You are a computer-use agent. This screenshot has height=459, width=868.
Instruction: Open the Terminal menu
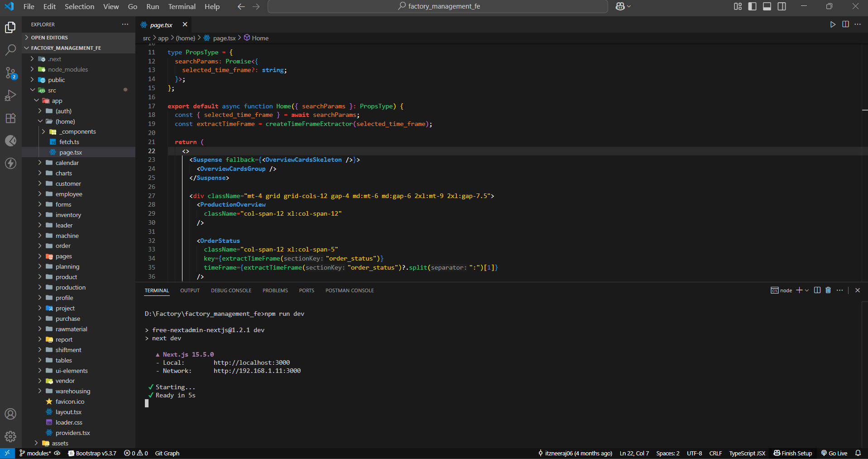(x=182, y=6)
